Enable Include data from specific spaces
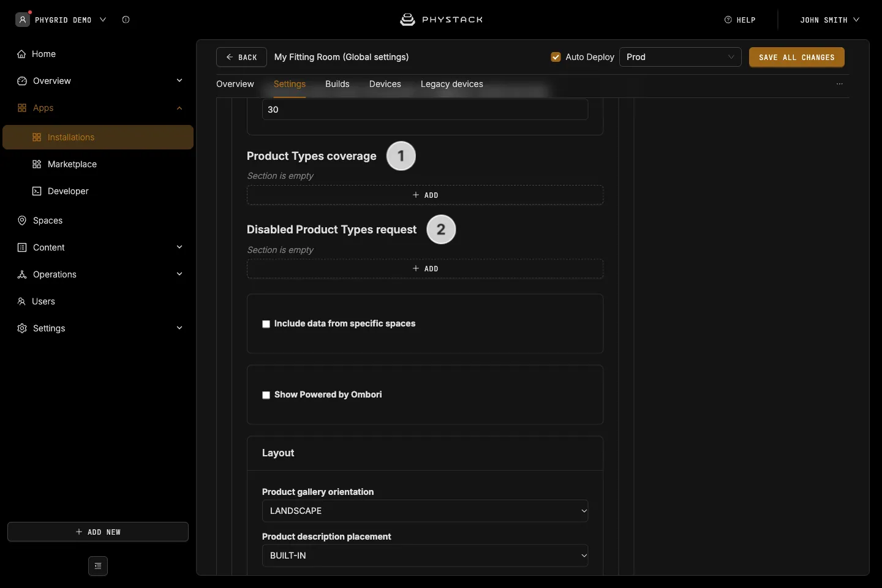The width and height of the screenshot is (882, 588). point(266,324)
